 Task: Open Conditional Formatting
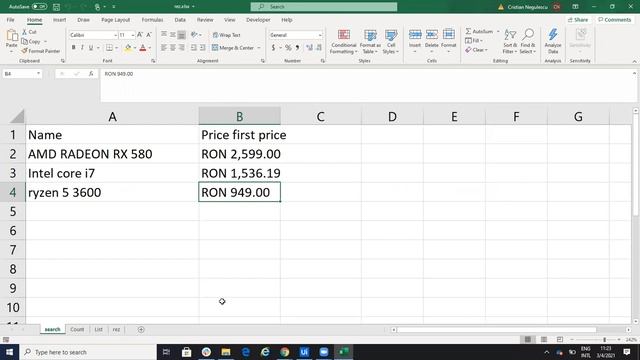pyautogui.click(x=344, y=41)
